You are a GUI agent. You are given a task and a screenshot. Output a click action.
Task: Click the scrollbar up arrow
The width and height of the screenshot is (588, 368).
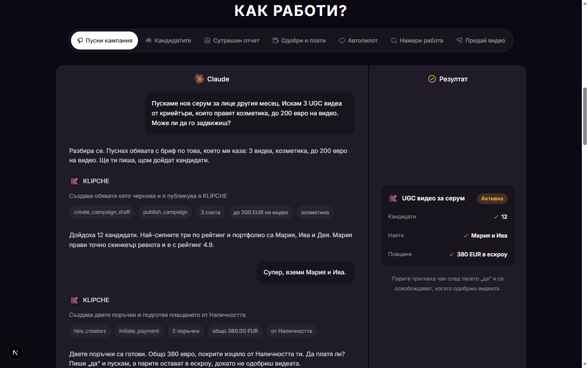(x=585, y=3)
